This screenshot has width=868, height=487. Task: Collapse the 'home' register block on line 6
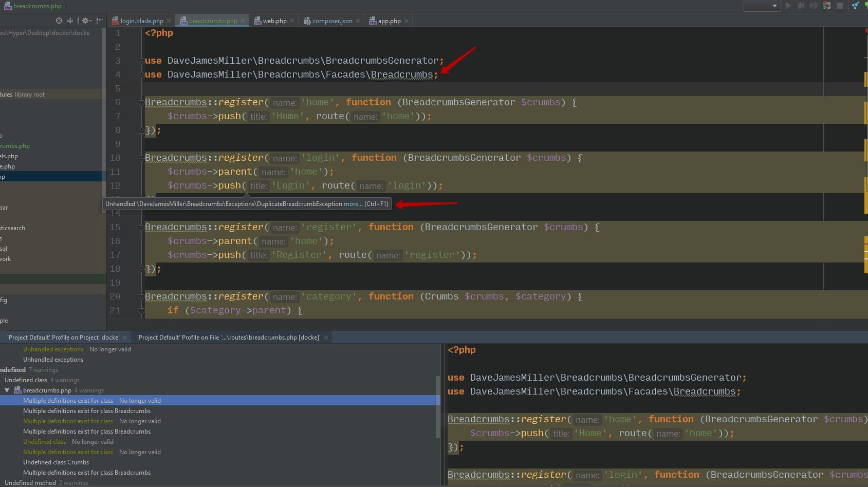(x=141, y=103)
